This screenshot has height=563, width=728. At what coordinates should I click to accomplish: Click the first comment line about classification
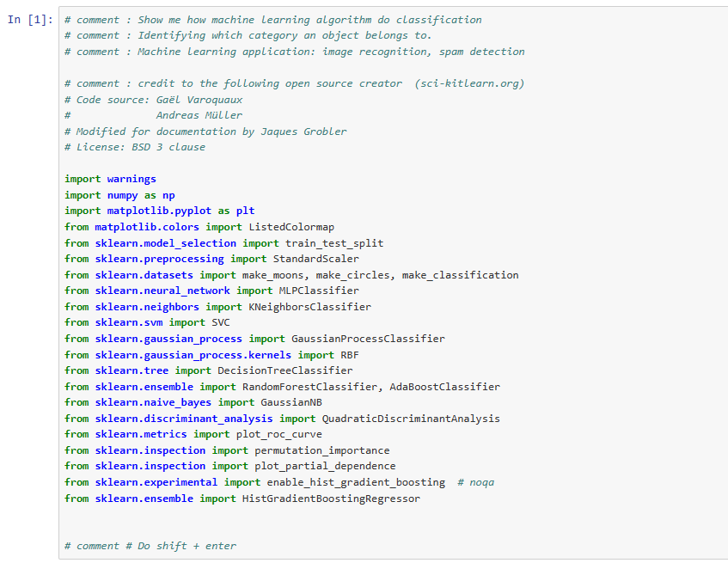point(272,20)
